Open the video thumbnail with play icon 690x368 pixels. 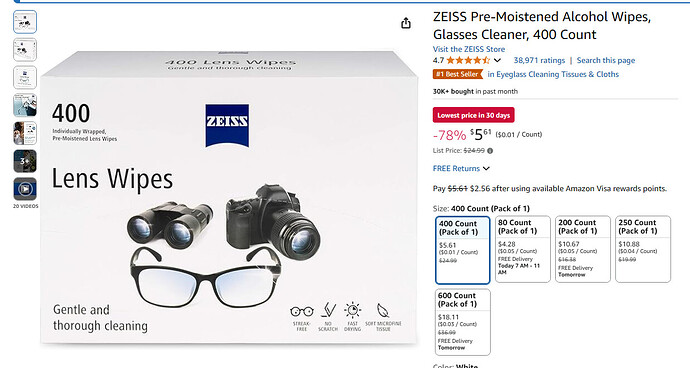point(25,189)
